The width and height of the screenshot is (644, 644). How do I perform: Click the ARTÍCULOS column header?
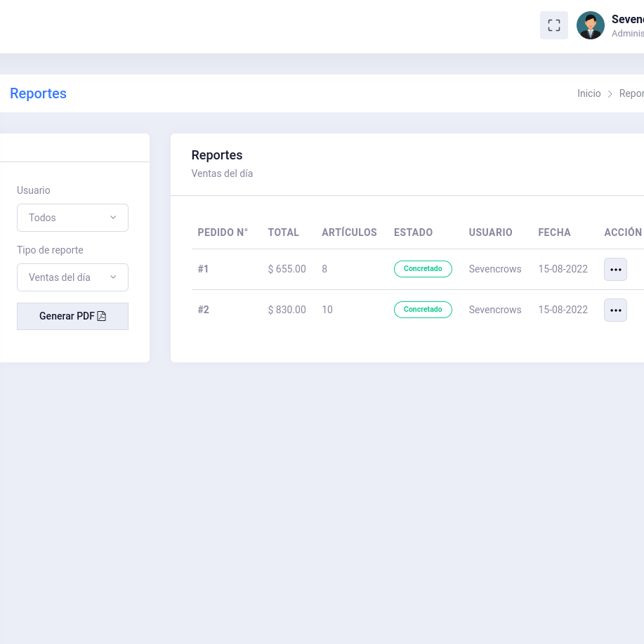tap(349, 232)
